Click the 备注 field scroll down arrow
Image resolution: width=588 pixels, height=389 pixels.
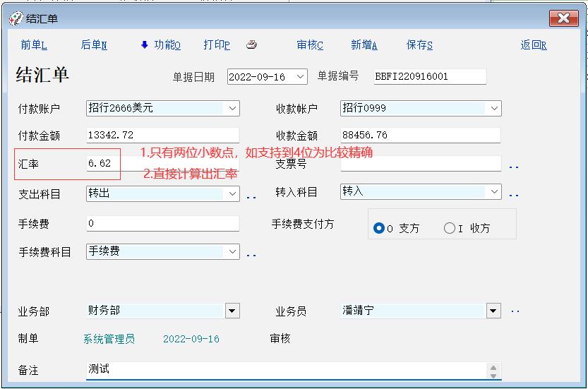[x=493, y=375]
